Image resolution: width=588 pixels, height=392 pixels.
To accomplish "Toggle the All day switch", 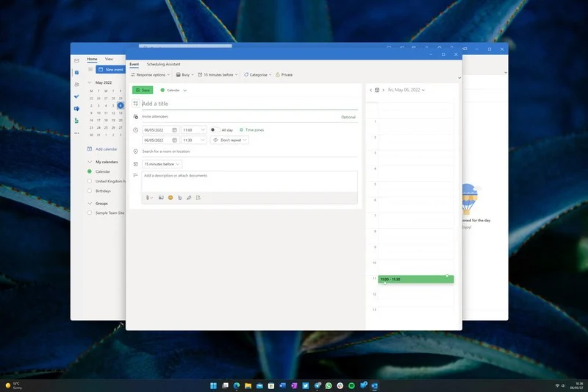I will (x=215, y=129).
